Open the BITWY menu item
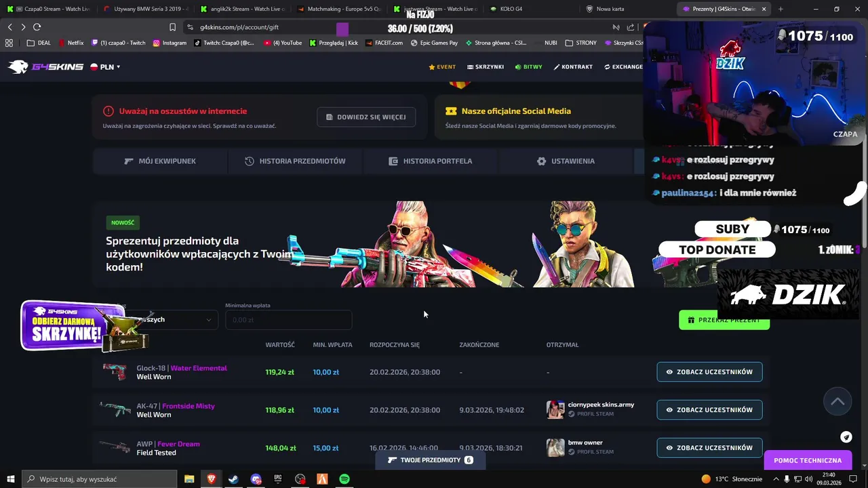Viewport: 868px width, 488px height. [x=529, y=67]
